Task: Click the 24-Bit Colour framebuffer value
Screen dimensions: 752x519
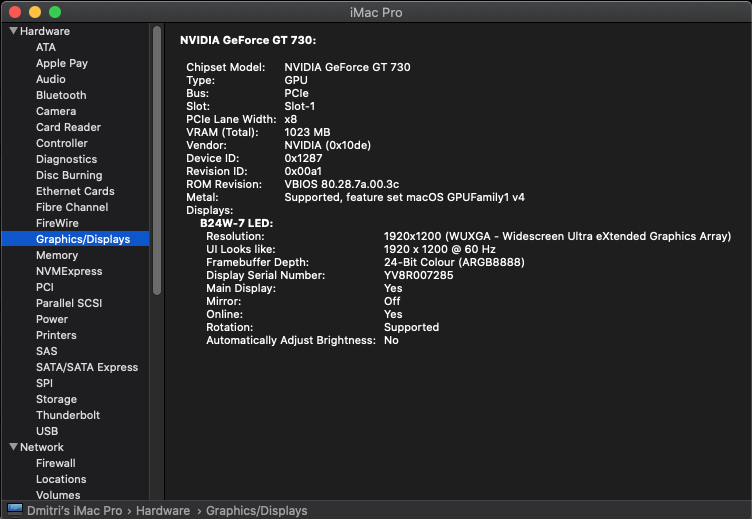Action: click(454, 262)
